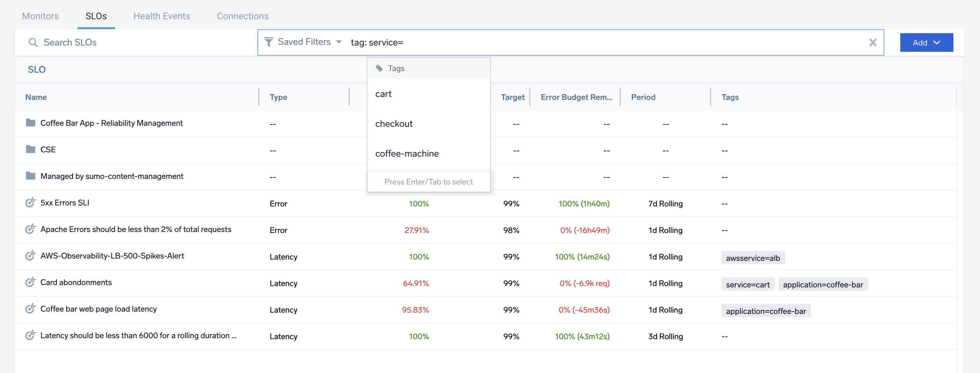
Task: Open the Health Events tab
Action: 162,16
